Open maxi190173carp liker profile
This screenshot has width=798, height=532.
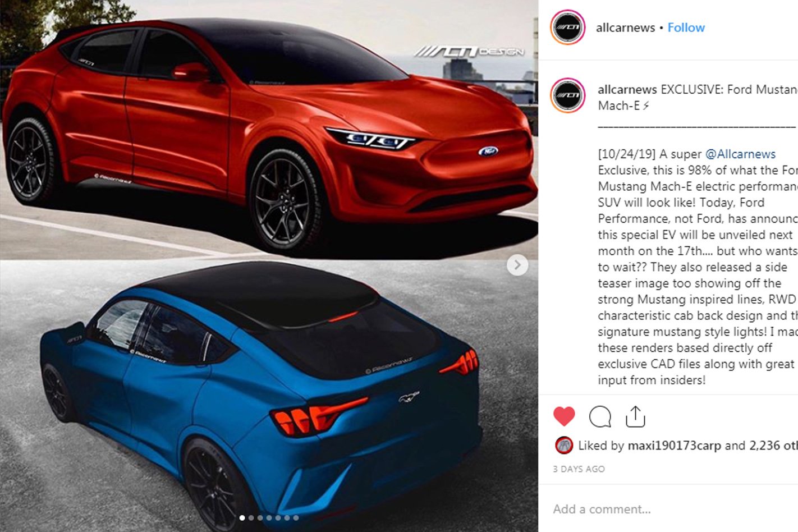(x=674, y=446)
